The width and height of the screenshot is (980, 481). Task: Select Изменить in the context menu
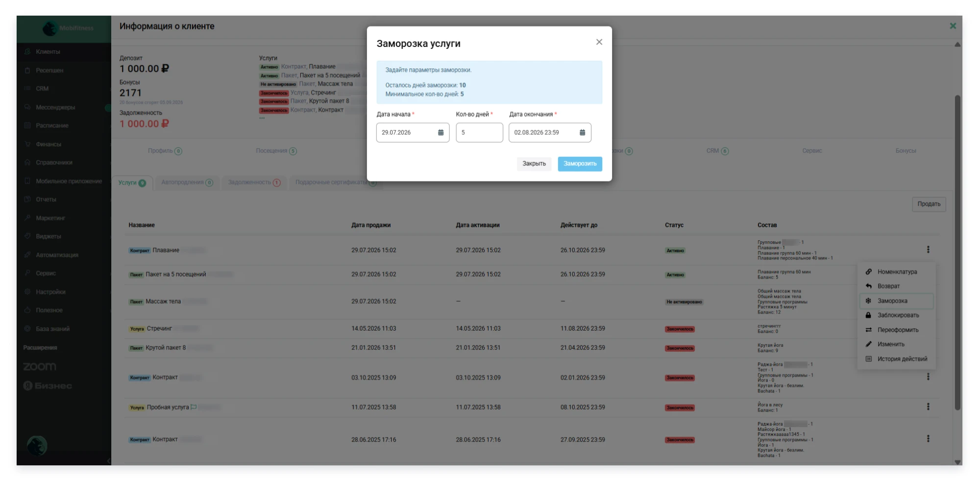point(897,344)
